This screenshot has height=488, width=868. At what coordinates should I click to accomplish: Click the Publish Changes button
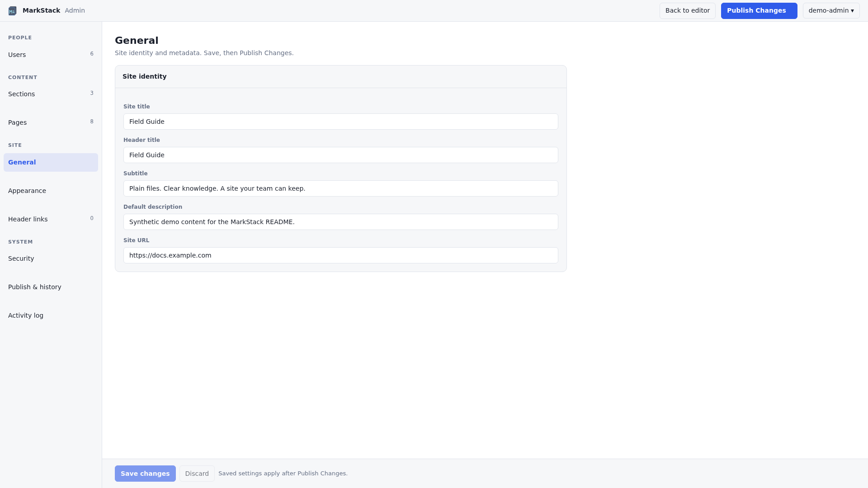coord(759,10)
